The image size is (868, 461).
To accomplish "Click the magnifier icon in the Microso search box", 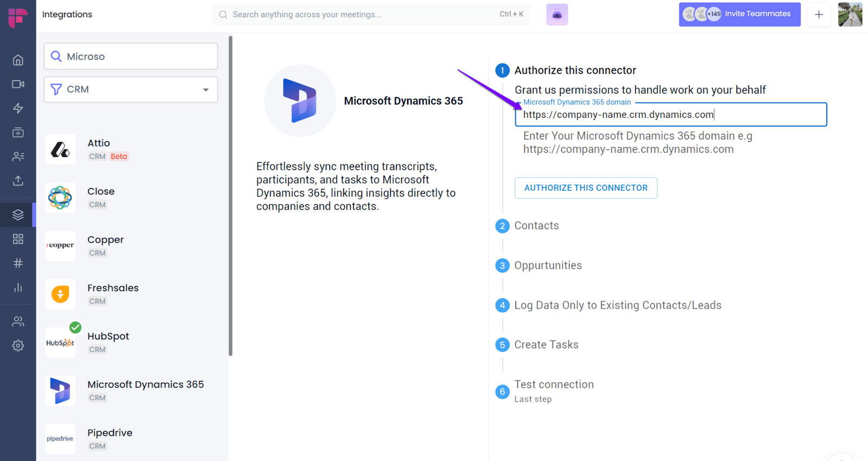I will pyautogui.click(x=56, y=56).
